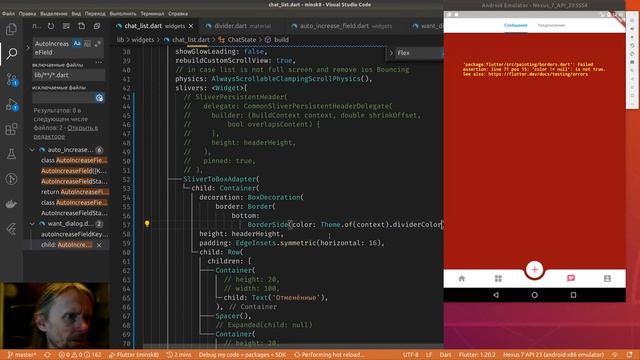The height and width of the screenshot is (360, 640).
Task: Switch to the Уведомления tab in the emulator
Action: click(x=551, y=25)
